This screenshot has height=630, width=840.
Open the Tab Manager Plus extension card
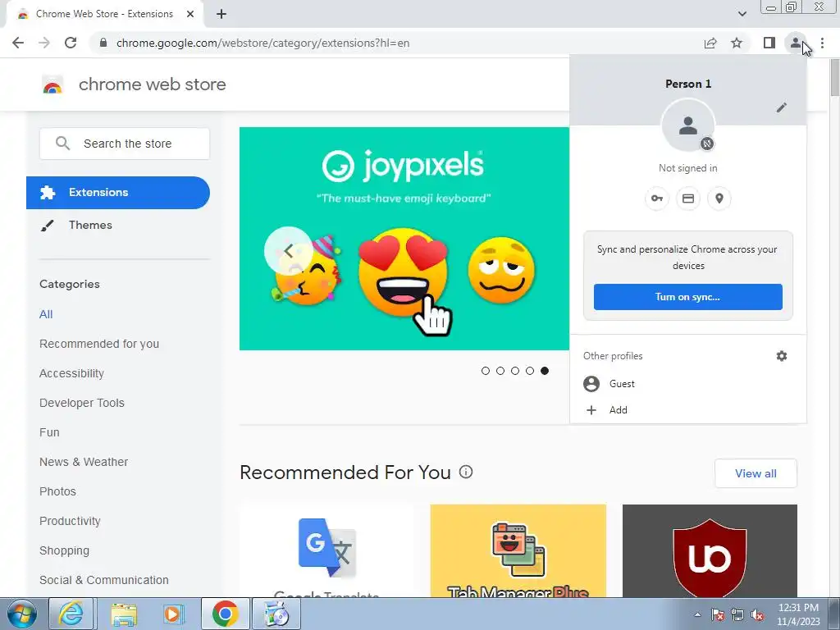pos(518,550)
